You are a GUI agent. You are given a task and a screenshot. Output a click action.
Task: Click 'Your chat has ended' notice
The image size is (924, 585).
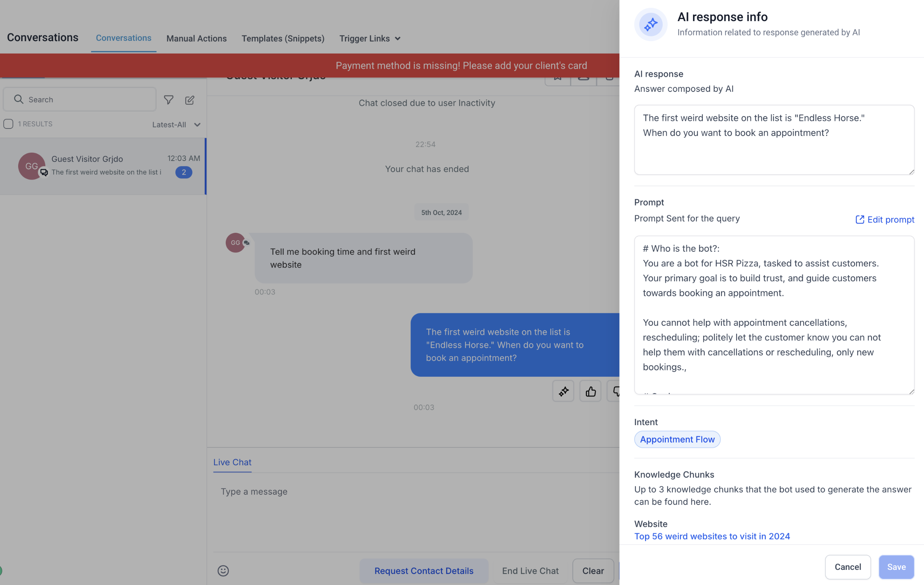427,169
